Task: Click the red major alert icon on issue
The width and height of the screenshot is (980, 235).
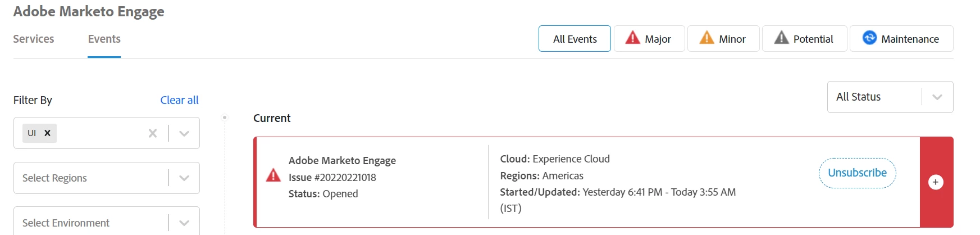Action: pyautogui.click(x=274, y=175)
